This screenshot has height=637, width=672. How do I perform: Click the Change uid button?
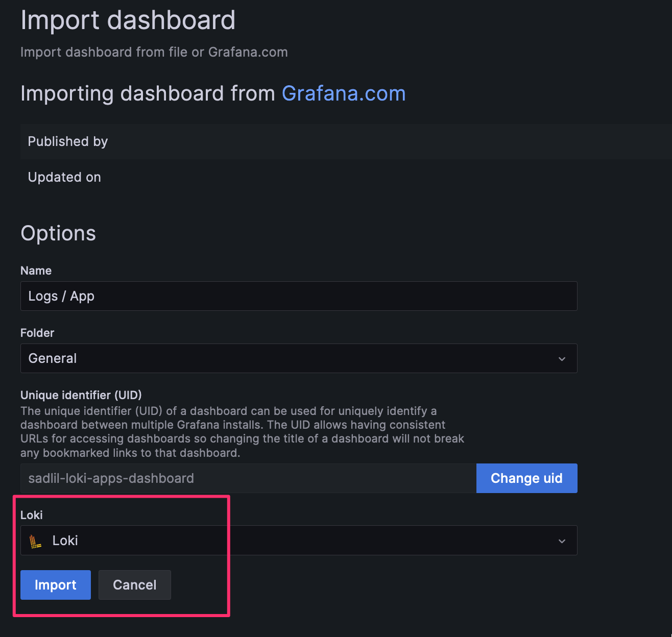click(526, 478)
